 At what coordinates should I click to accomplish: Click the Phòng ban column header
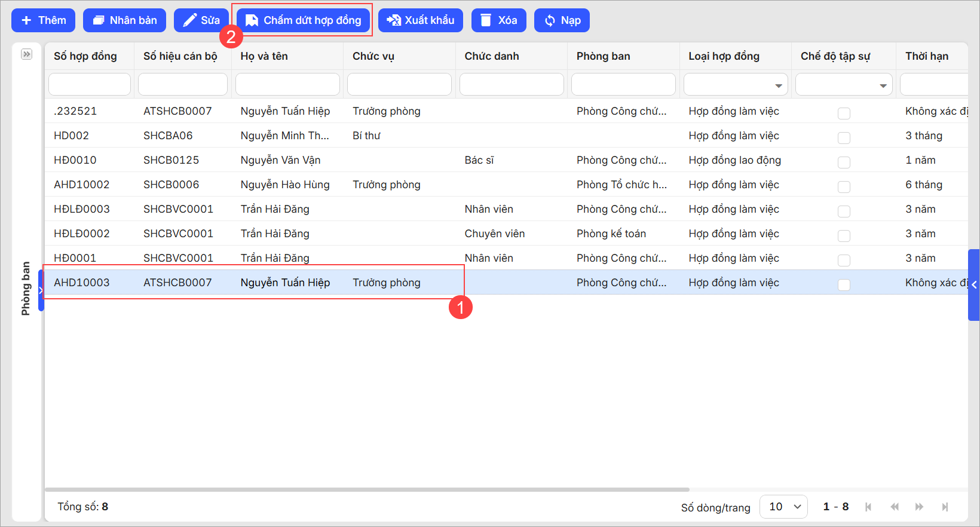click(x=603, y=56)
